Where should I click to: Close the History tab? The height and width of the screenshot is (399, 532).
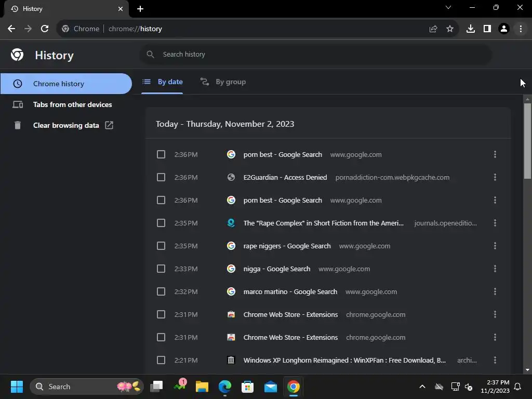pos(121,9)
